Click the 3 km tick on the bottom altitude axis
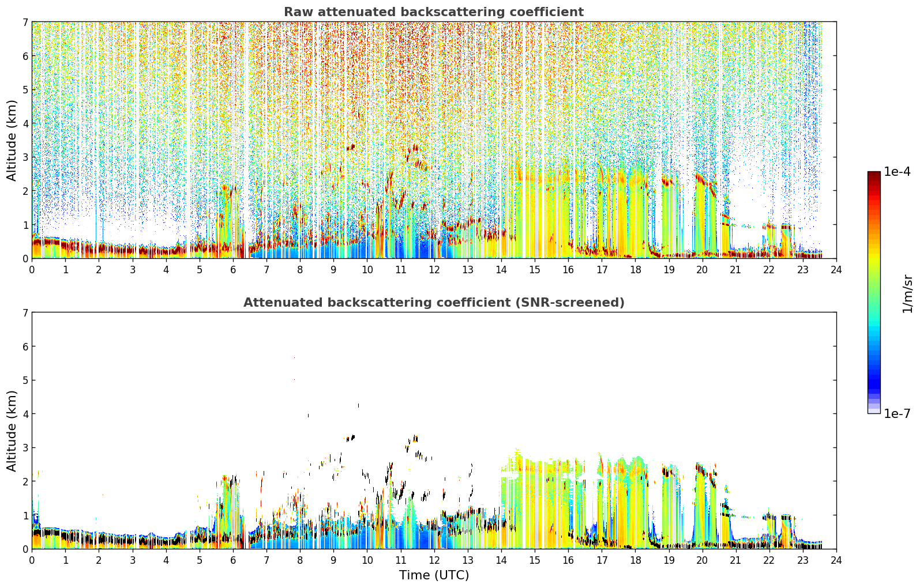This screenshot has width=920, height=588. point(25,447)
